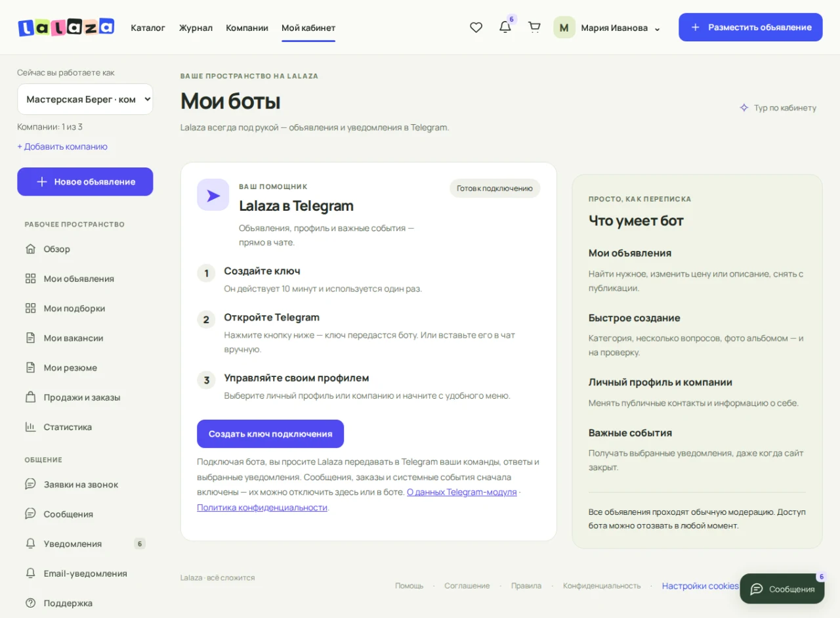Click the grid icon next to Мои подборки

[30, 308]
